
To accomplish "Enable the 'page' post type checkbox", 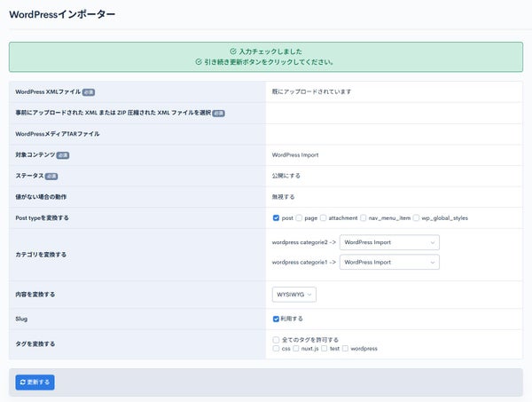I will click(299, 218).
